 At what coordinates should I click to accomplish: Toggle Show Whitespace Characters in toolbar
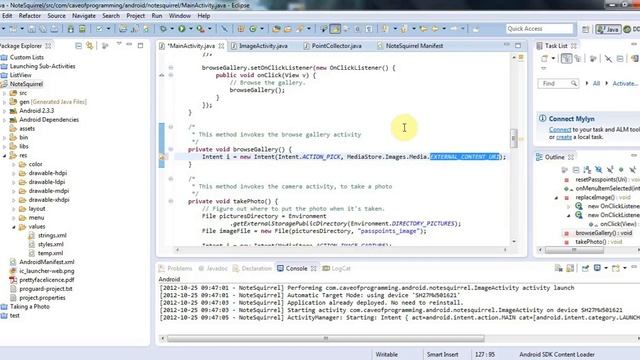tap(369, 29)
